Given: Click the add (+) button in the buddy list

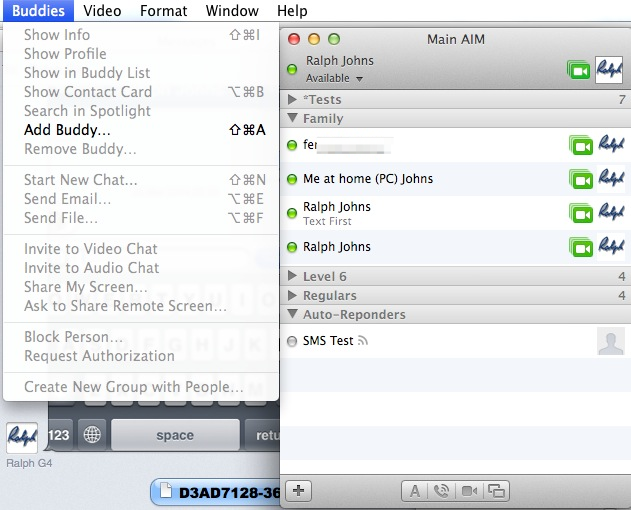Looking at the screenshot, I should pos(299,491).
